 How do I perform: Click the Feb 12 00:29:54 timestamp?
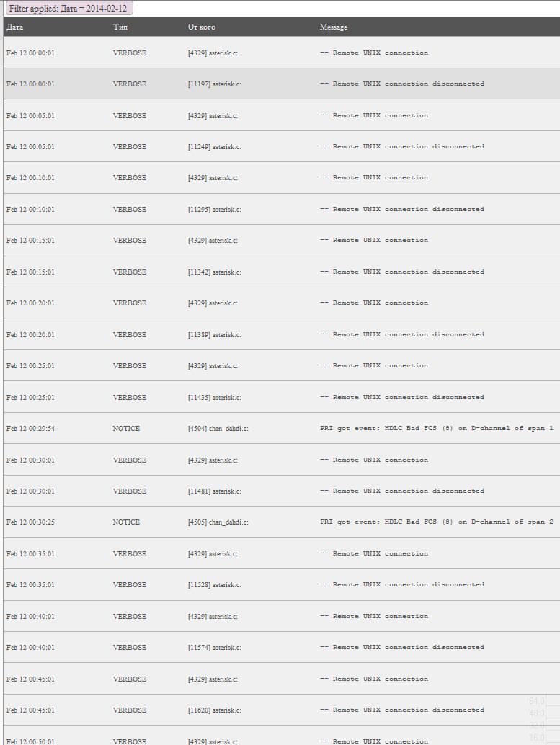pyautogui.click(x=30, y=429)
